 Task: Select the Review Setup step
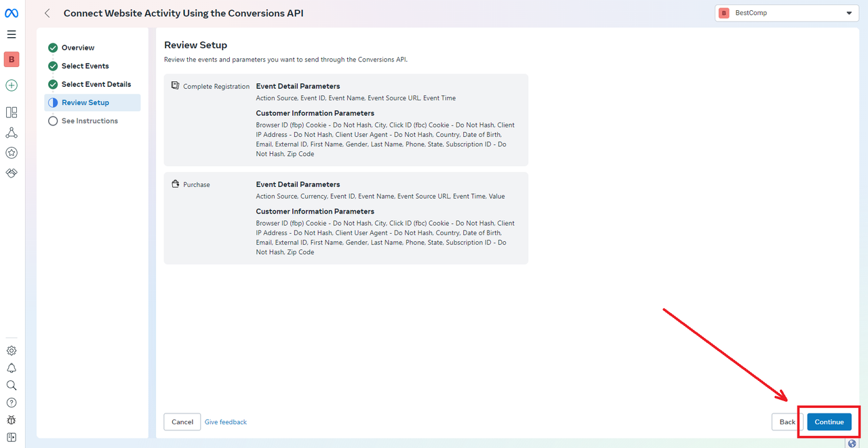(92, 103)
